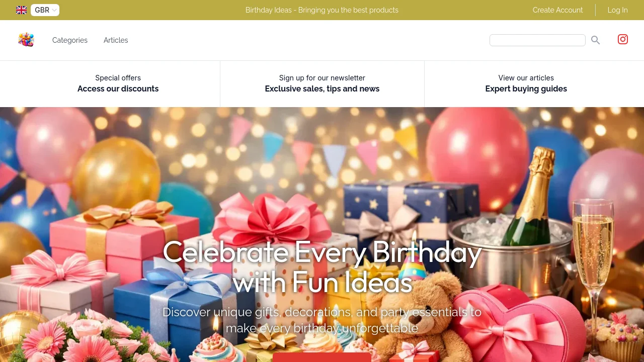This screenshot has width=644, height=362.
Task: Click Exclusive sales, tips and news text
Action: 322,89
